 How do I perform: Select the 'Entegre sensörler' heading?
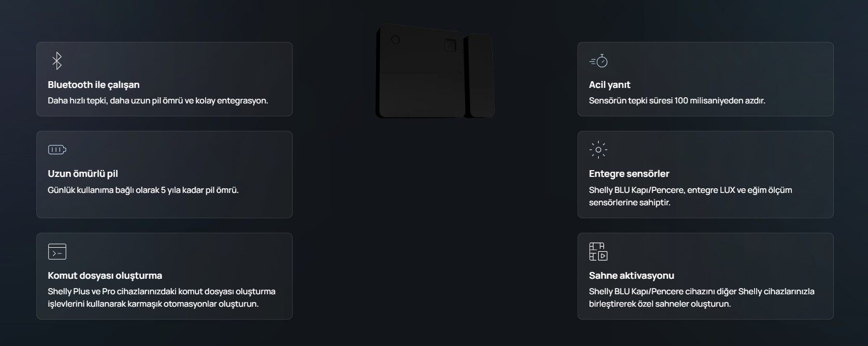coord(629,174)
